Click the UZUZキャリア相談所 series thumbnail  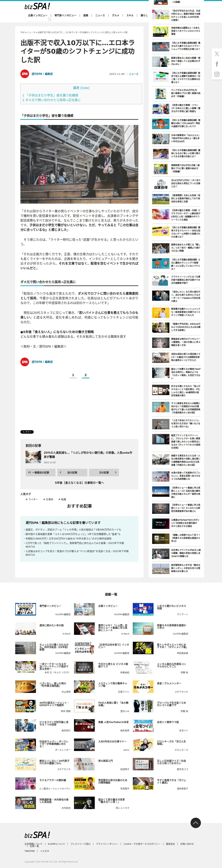coord(26,706)
